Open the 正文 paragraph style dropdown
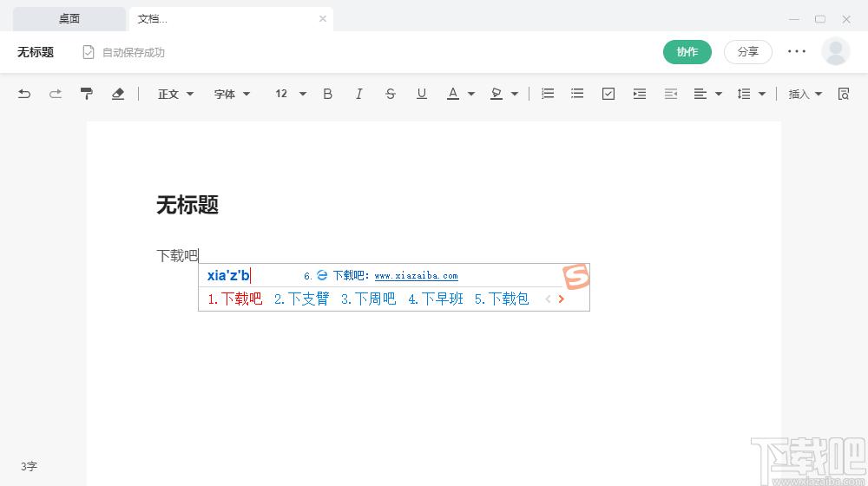 click(x=175, y=94)
